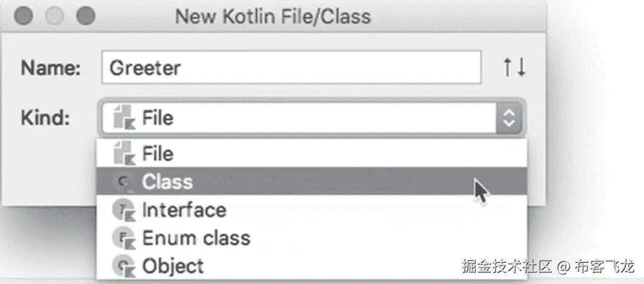Click the Object icon in the list
The height and width of the screenshot is (284, 644).
pyautogui.click(x=123, y=265)
